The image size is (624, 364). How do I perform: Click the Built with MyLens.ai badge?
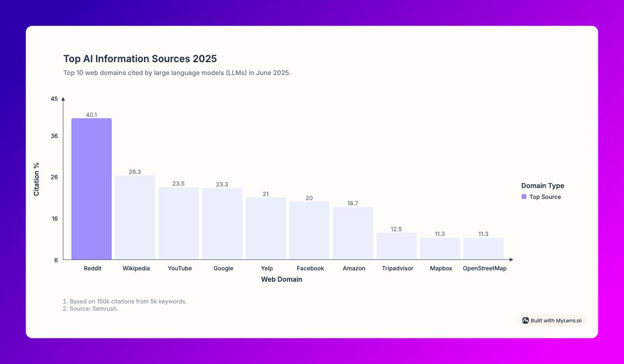(x=553, y=320)
